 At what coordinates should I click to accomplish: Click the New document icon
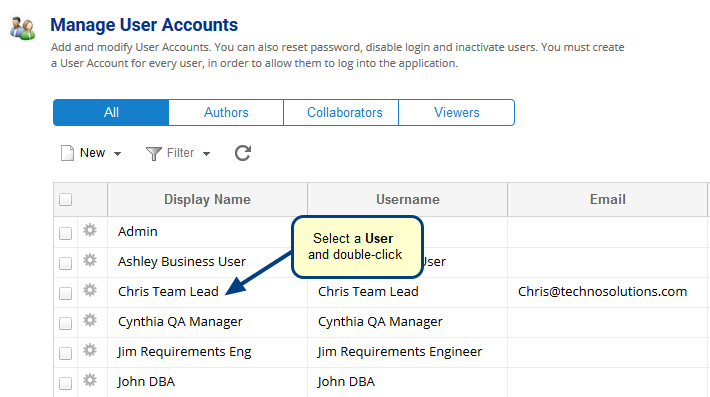[67, 153]
